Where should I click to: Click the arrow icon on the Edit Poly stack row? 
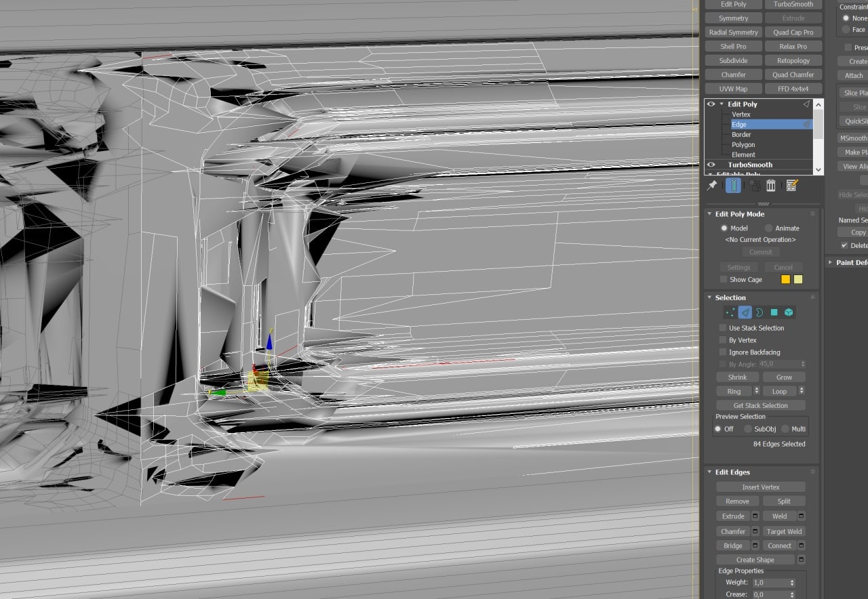click(806, 104)
